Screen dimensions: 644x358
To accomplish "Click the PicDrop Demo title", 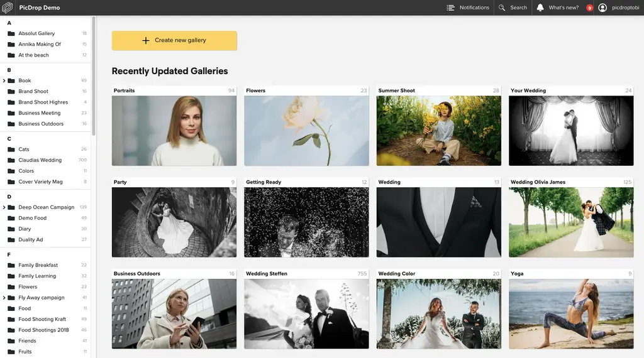I will 40,8.
